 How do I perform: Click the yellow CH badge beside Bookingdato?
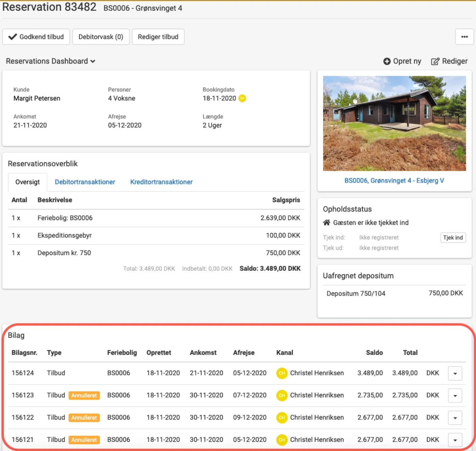coord(242,98)
